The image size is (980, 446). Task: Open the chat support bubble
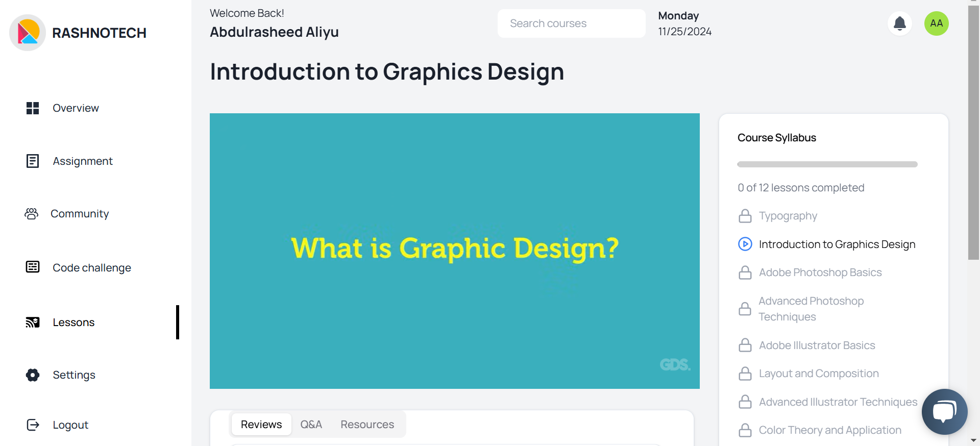click(944, 411)
